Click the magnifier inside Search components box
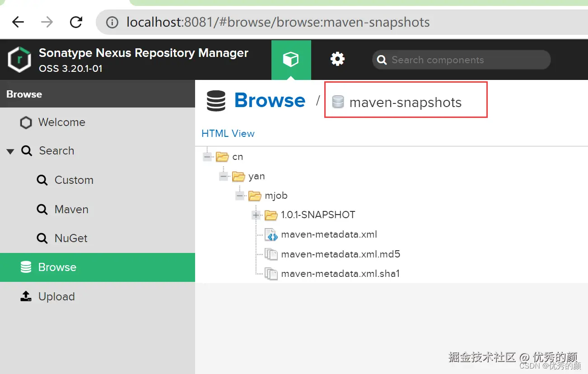 click(x=382, y=60)
